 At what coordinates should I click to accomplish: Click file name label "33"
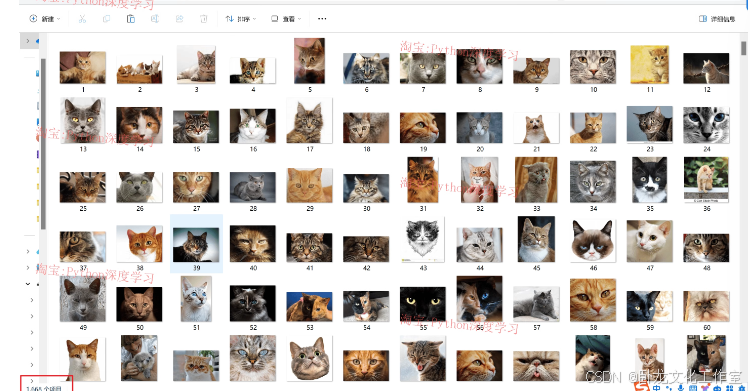[x=537, y=209]
